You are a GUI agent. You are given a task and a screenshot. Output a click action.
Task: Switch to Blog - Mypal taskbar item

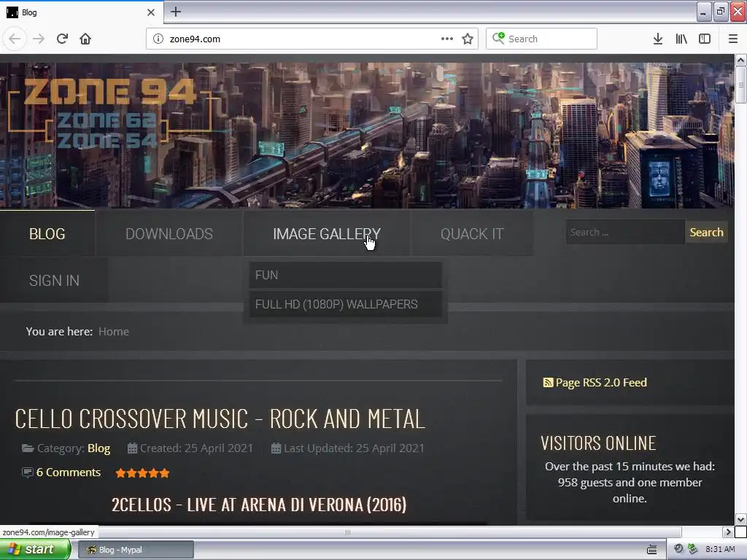point(136,550)
